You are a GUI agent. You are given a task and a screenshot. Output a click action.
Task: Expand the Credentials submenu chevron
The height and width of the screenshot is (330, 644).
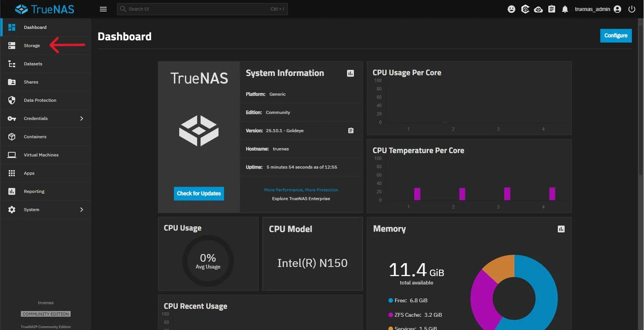pos(82,118)
